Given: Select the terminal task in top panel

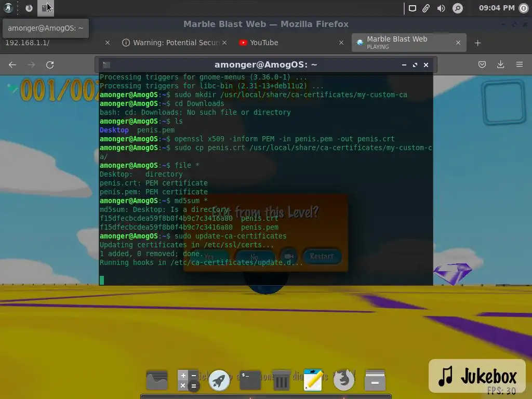Looking at the screenshot, I should pyautogui.click(x=46, y=8).
